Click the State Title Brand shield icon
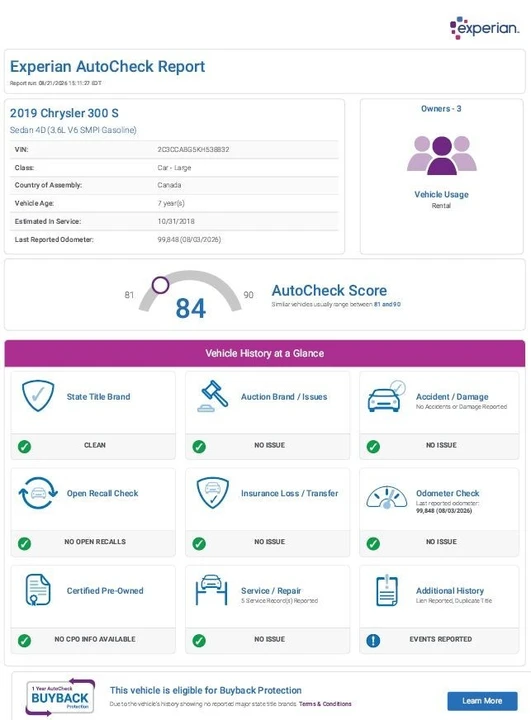This screenshot has height=720, width=531. tap(38, 396)
